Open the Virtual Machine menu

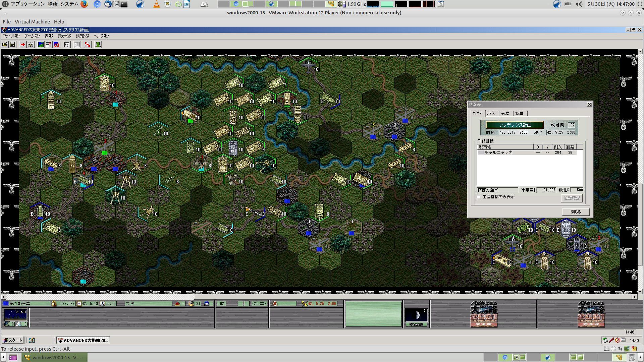click(32, 22)
